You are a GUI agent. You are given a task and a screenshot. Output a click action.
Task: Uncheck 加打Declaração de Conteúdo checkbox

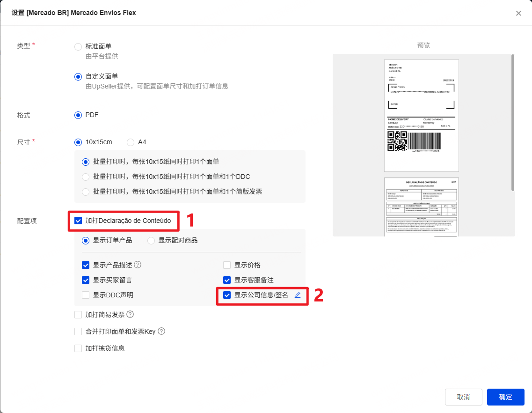coord(78,221)
